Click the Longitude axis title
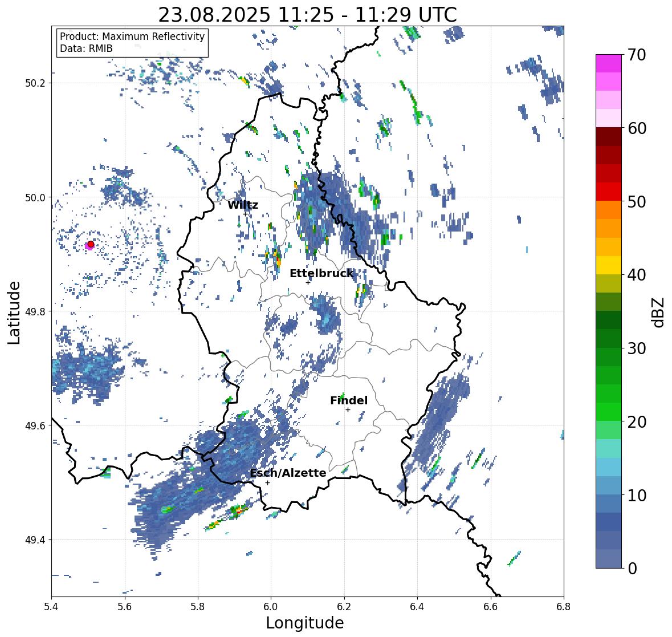The width and height of the screenshot is (672, 637). [x=305, y=623]
